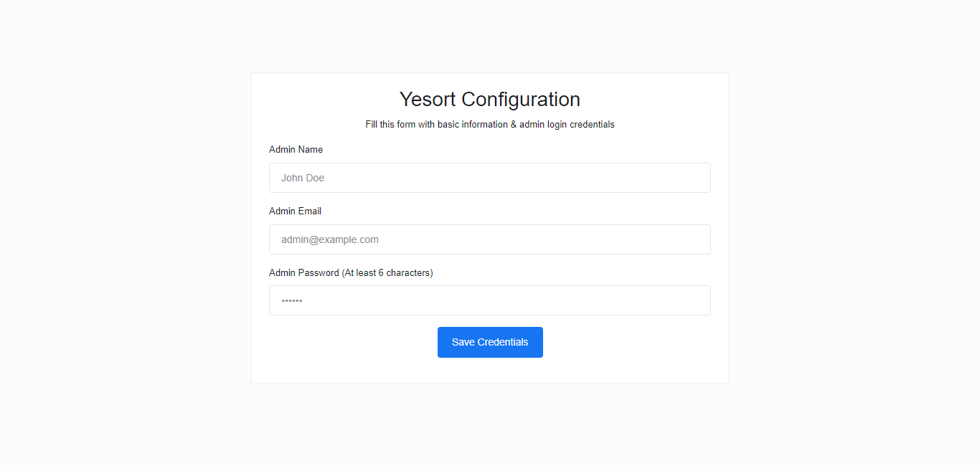This screenshot has height=471, width=980.
Task: Click the John Doe placeholder text
Action: pyautogui.click(x=303, y=178)
